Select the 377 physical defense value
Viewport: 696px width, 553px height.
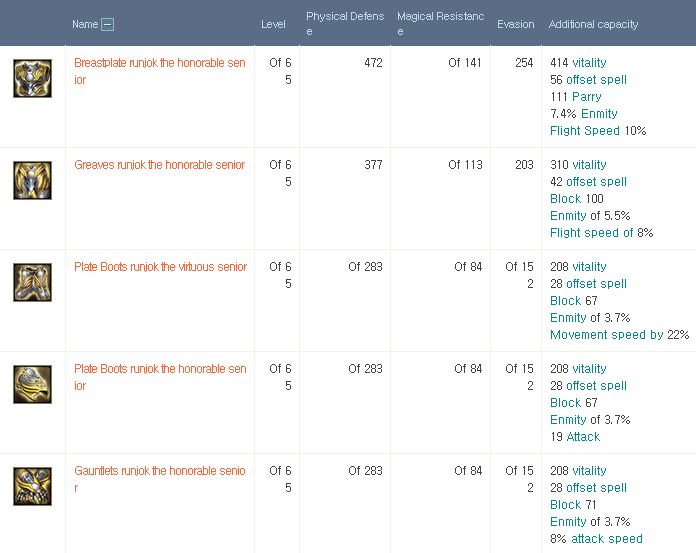(373, 165)
